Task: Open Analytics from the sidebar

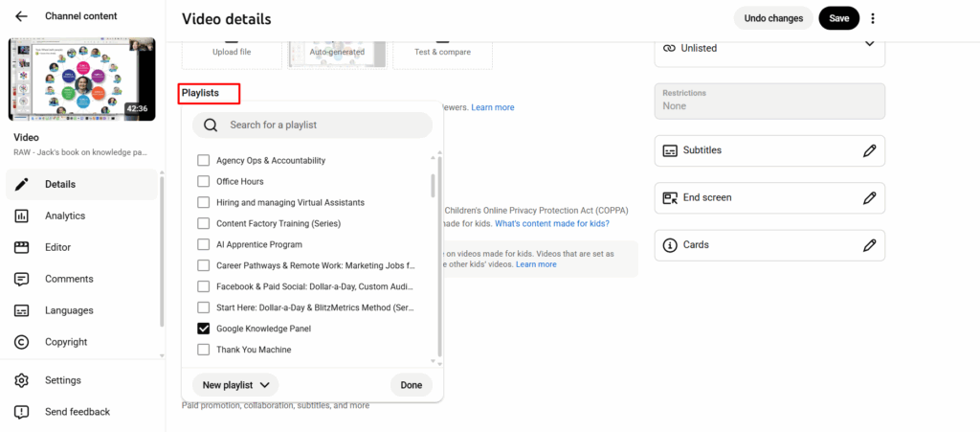Action: pos(64,216)
